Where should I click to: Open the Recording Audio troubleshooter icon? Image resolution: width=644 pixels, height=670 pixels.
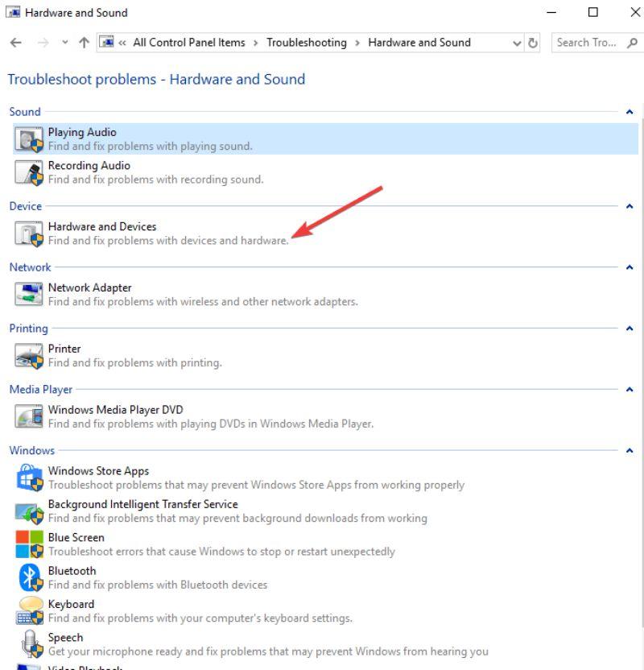[29, 172]
